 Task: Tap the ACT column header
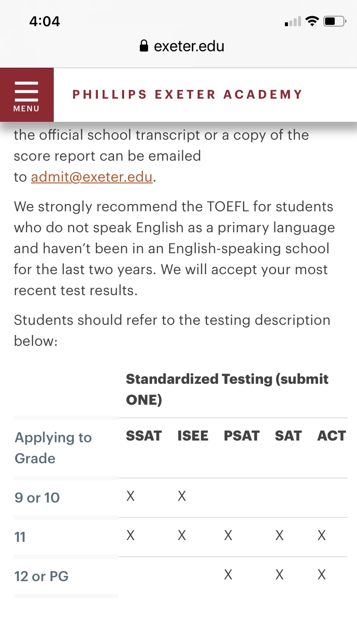pos(332,436)
